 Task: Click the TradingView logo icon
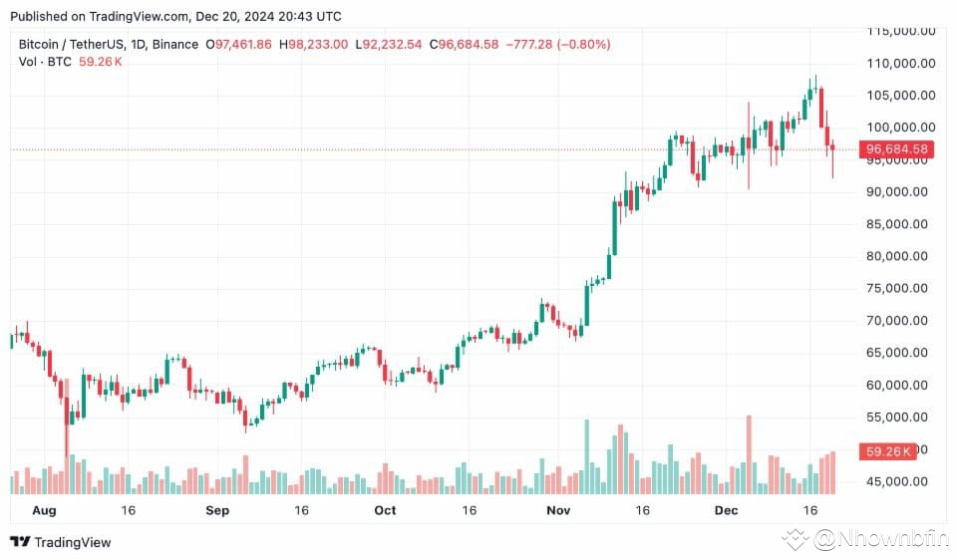[x=20, y=542]
